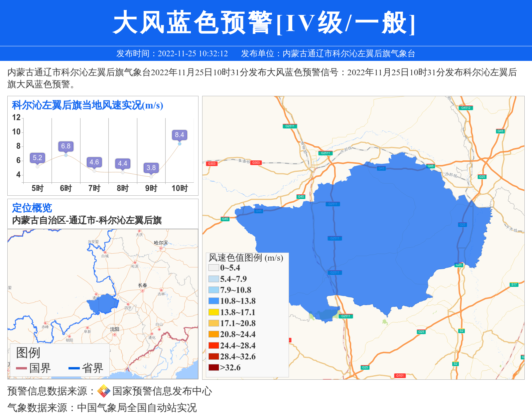The image size is (532, 418).
Task: Click the 10.8~13.8 blue legend swatch
Action: [213, 301]
